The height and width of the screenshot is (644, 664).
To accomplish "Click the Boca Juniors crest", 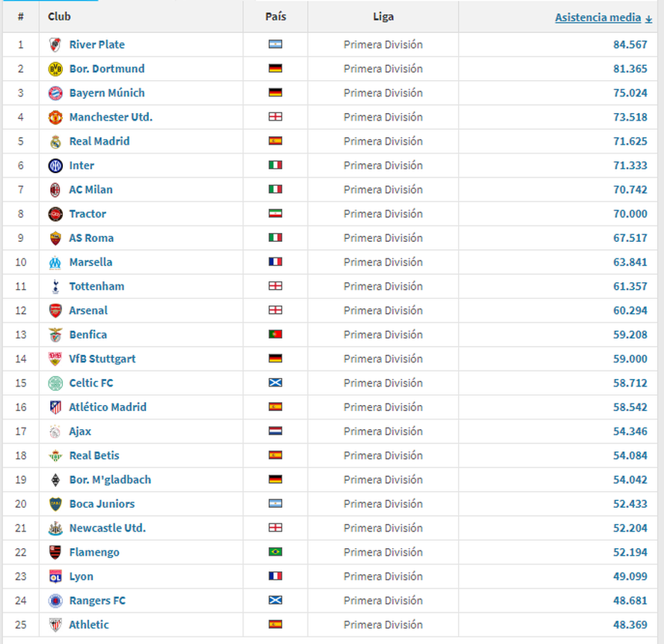I will [x=55, y=504].
